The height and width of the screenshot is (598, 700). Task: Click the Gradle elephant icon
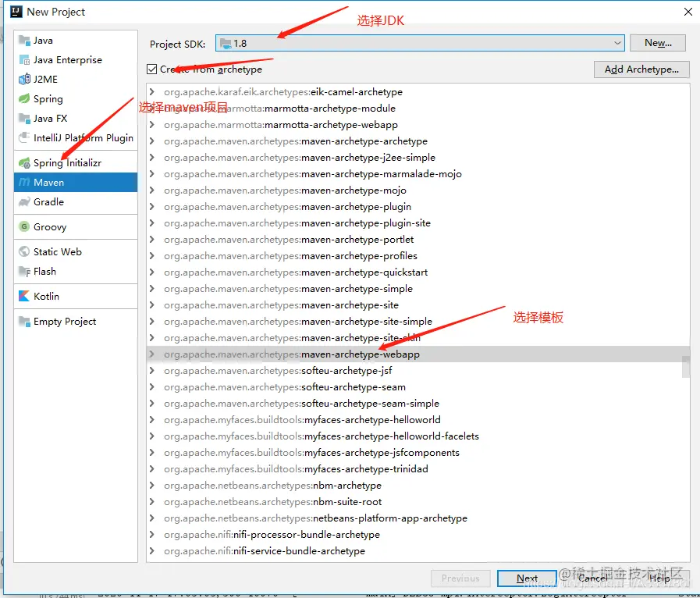coord(24,202)
